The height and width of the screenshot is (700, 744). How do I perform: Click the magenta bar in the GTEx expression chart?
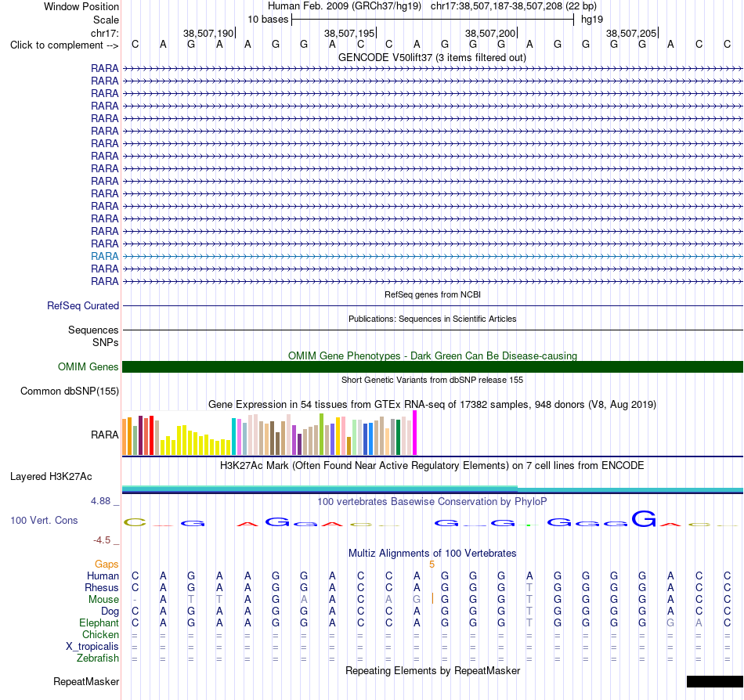coord(415,433)
